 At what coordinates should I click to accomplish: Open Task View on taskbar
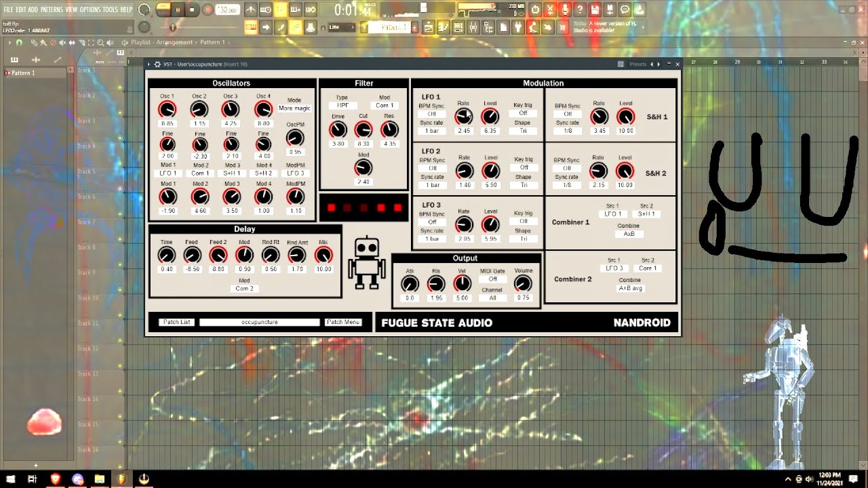tap(33, 479)
